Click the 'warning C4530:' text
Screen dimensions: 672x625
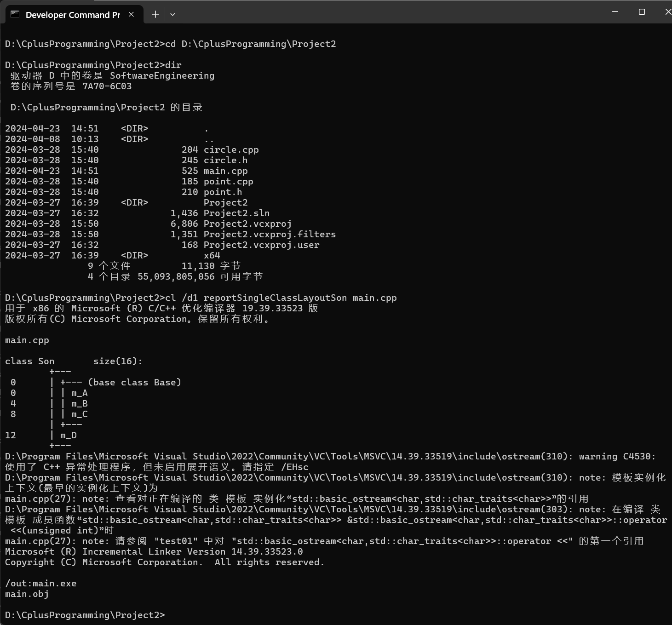coord(618,457)
